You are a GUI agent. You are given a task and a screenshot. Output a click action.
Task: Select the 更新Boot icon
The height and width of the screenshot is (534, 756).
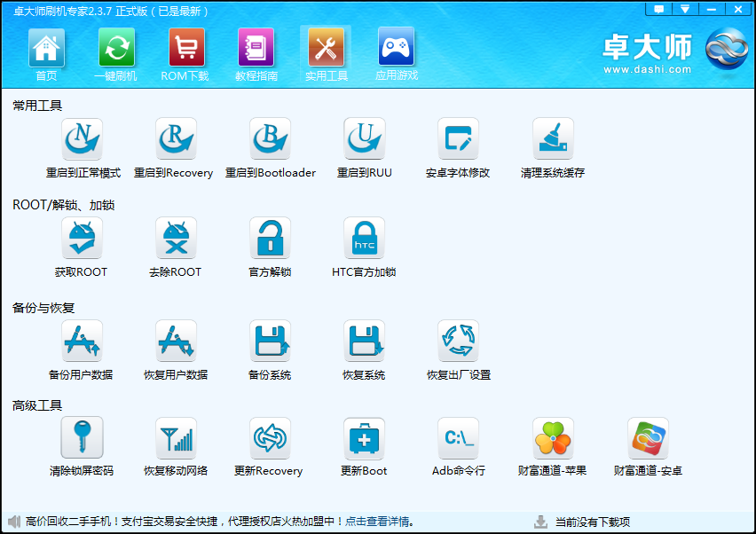click(364, 437)
